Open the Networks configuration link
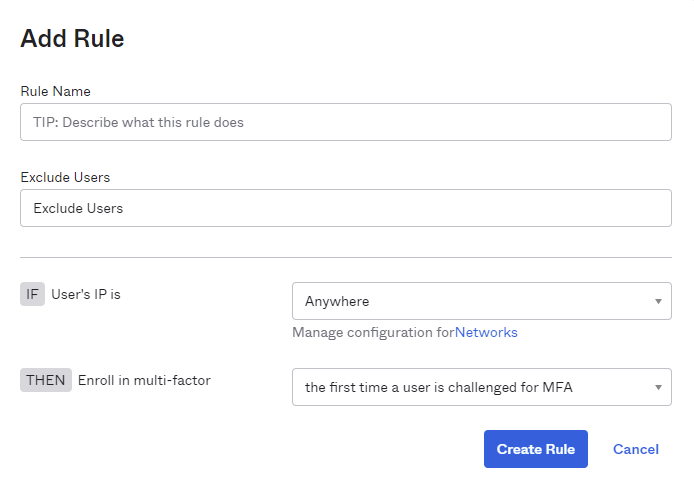The height and width of the screenshot is (485, 694). coord(486,332)
